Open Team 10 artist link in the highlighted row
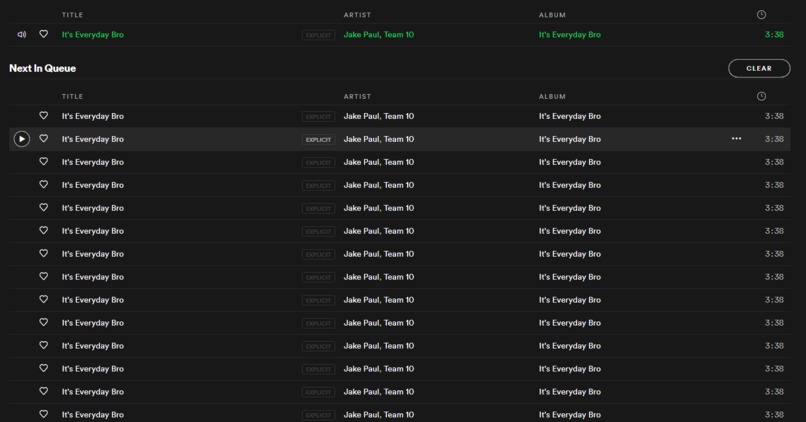 point(398,139)
